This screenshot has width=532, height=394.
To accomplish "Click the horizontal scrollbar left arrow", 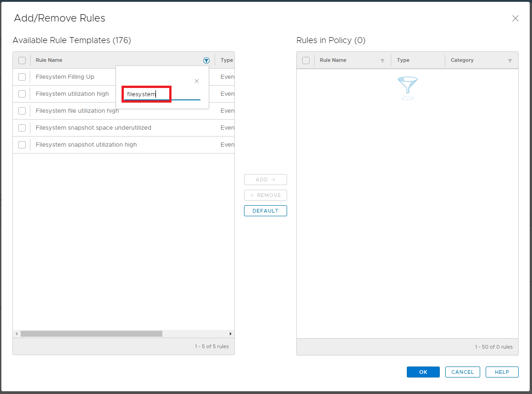I will (17, 334).
